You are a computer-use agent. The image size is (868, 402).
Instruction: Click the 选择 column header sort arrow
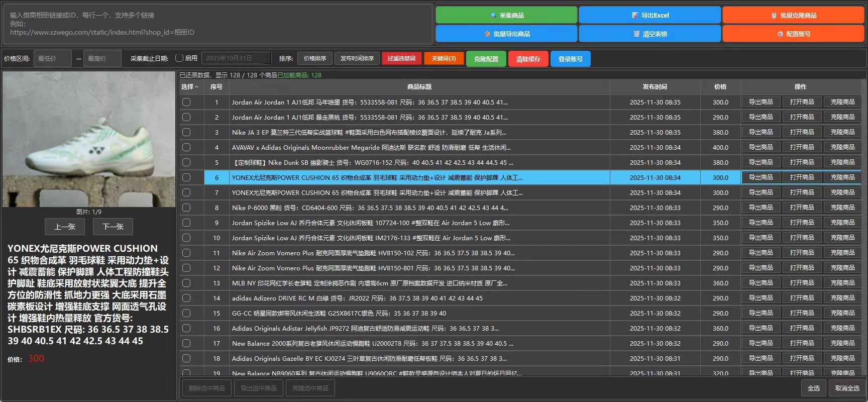coord(196,87)
